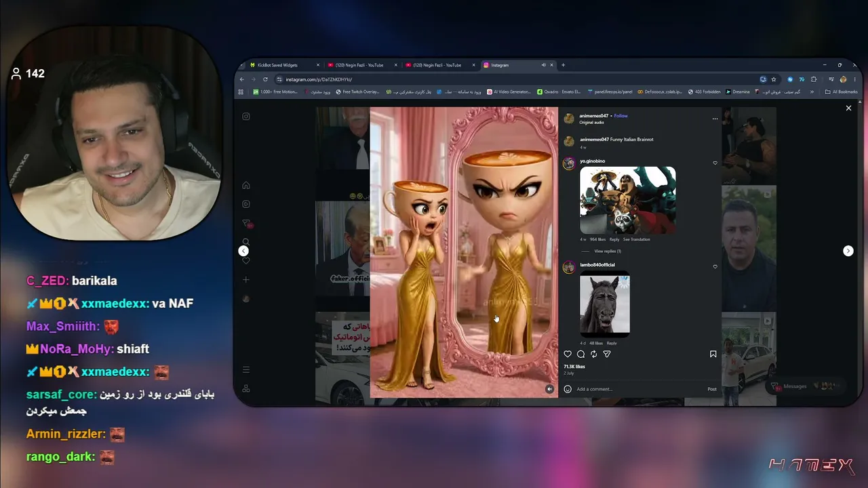Open the hamburger More menu in sidebar
Viewport: 868px width, 488px height.
[x=246, y=369]
